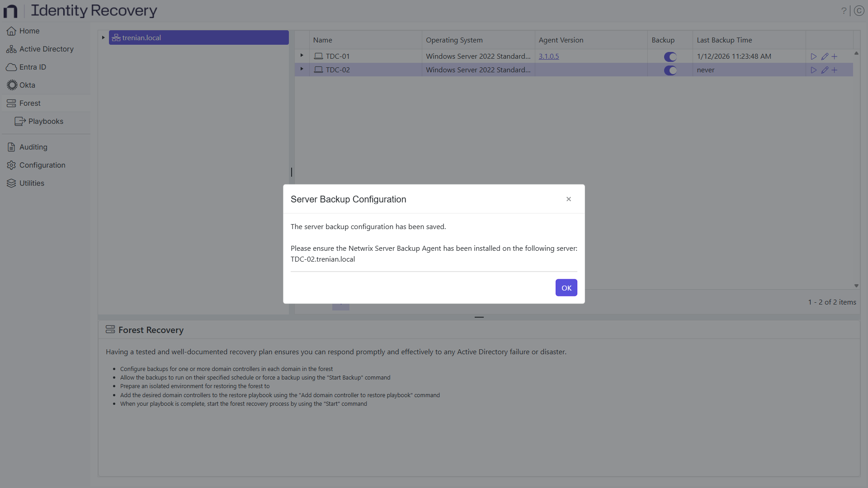868x488 pixels.
Task: Navigate to the Okta section
Action: click(26, 85)
